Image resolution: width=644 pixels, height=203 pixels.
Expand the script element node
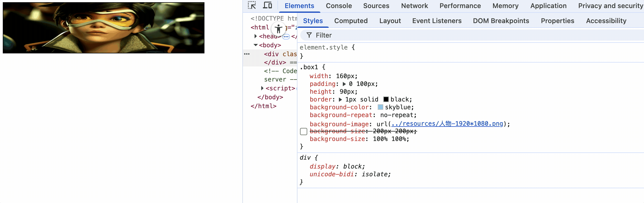(262, 88)
